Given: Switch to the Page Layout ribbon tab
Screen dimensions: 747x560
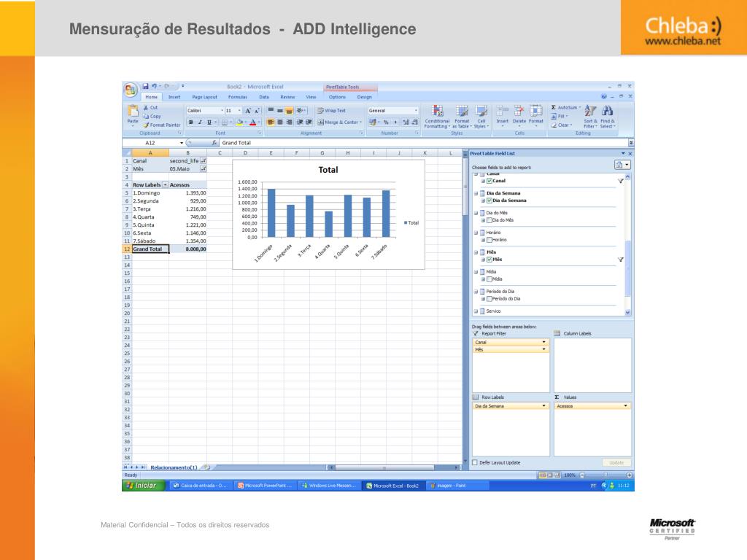Looking at the screenshot, I should (x=204, y=97).
